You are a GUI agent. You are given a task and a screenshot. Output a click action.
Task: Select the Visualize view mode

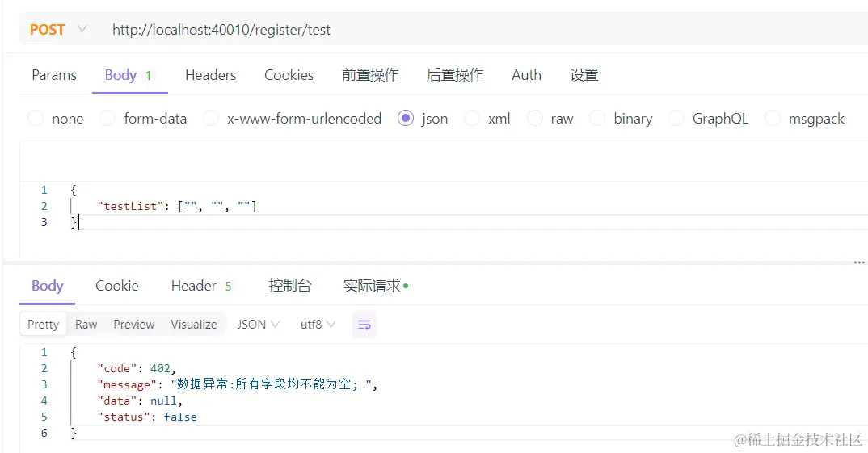[x=194, y=325]
